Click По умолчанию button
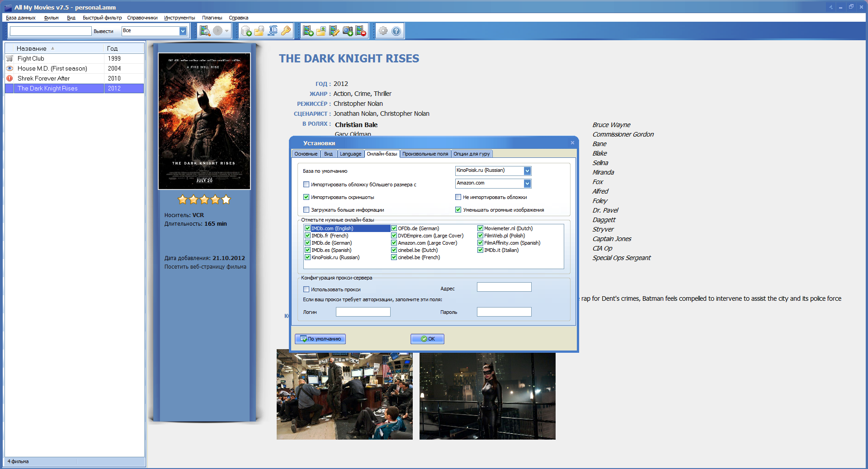This screenshot has height=469, width=868. 320,339
